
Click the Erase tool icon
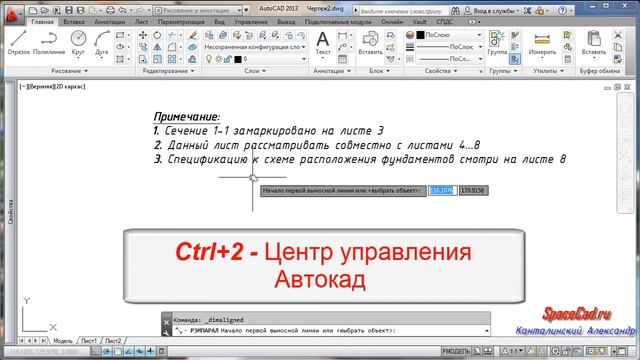[x=193, y=35]
